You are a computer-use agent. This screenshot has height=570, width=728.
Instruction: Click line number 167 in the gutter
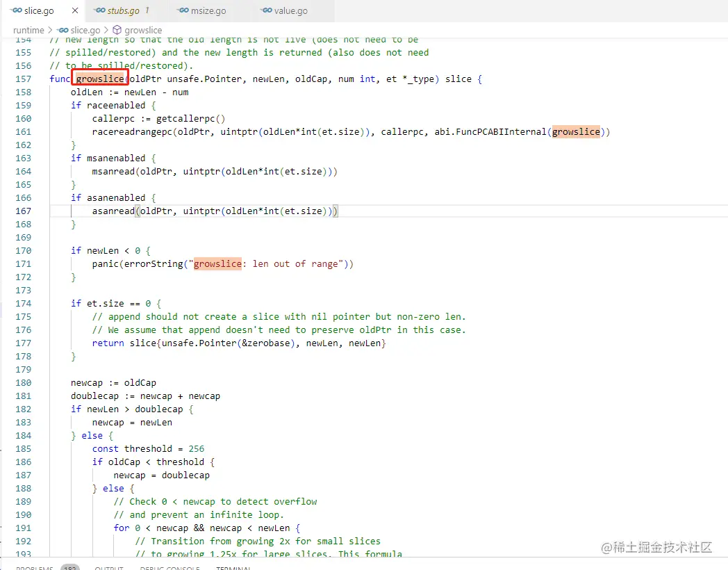[x=23, y=211]
